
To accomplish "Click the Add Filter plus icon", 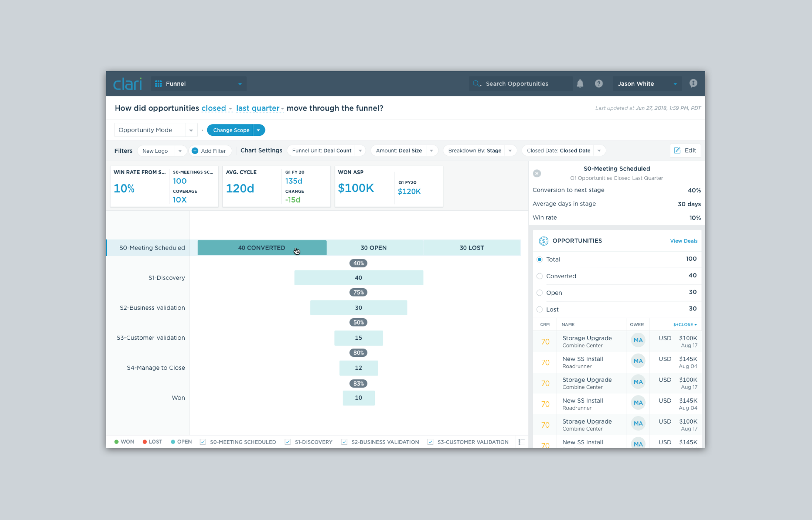I will pyautogui.click(x=195, y=151).
